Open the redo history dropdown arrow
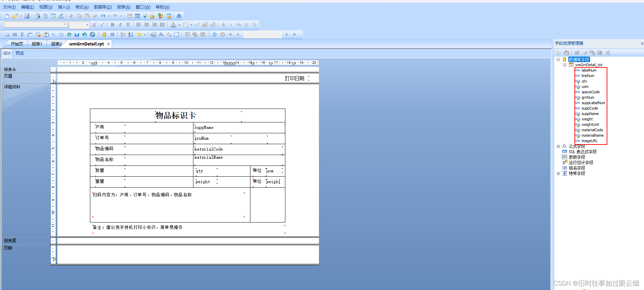The image size is (644, 290). point(121,16)
